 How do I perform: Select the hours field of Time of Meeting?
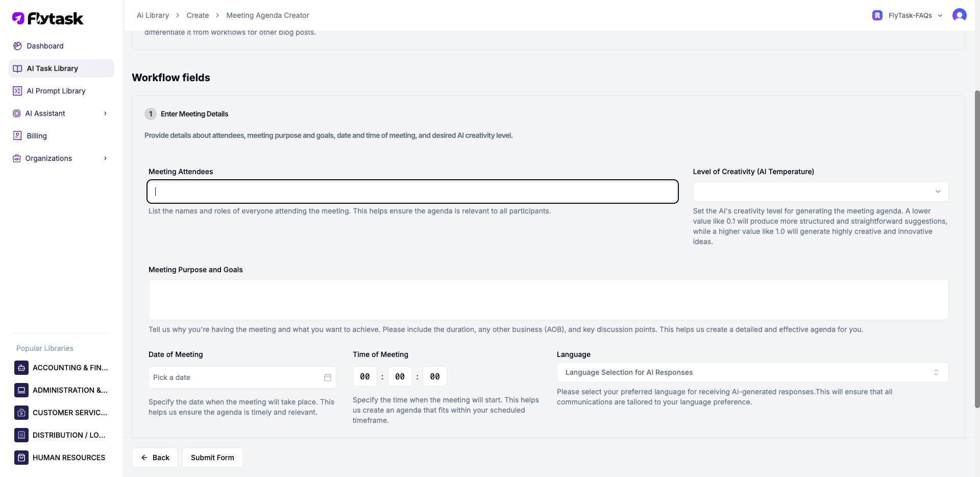[365, 376]
